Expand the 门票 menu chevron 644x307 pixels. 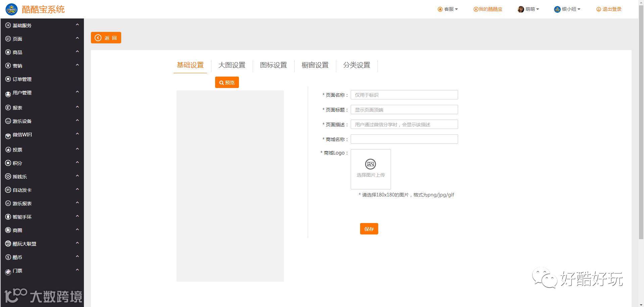(77, 270)
